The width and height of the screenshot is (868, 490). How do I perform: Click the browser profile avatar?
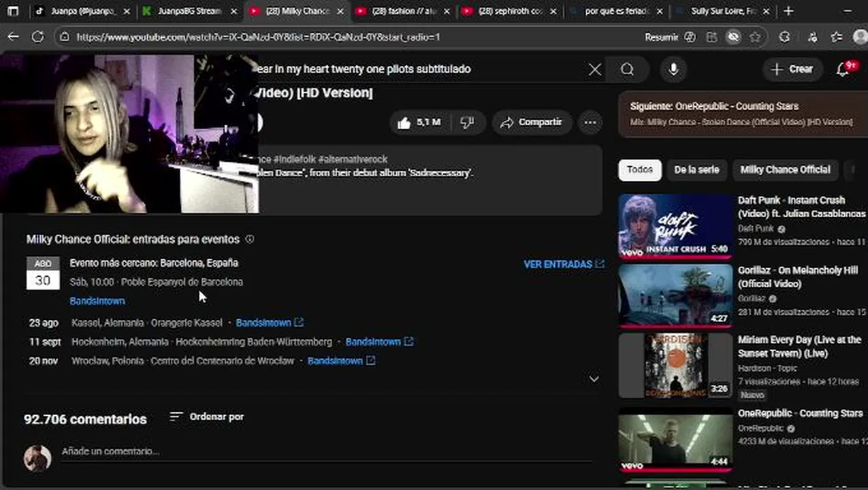[861, 37]
